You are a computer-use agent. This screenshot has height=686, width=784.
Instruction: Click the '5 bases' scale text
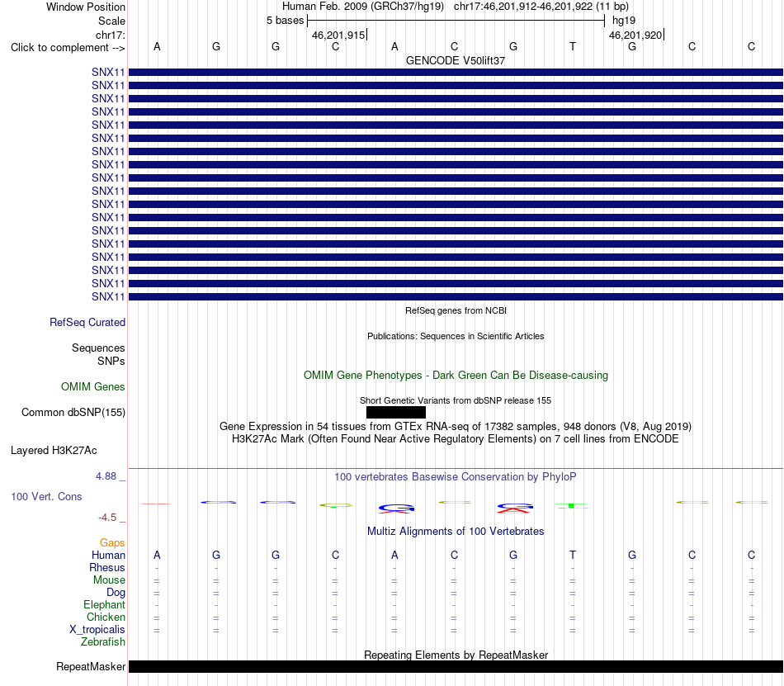pos(285,21)
